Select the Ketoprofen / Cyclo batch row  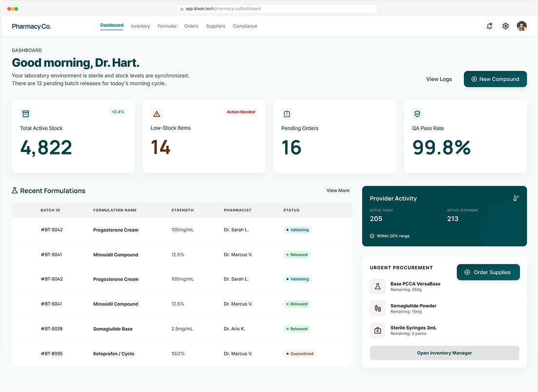pyautogui.click(x=181, y=354)
